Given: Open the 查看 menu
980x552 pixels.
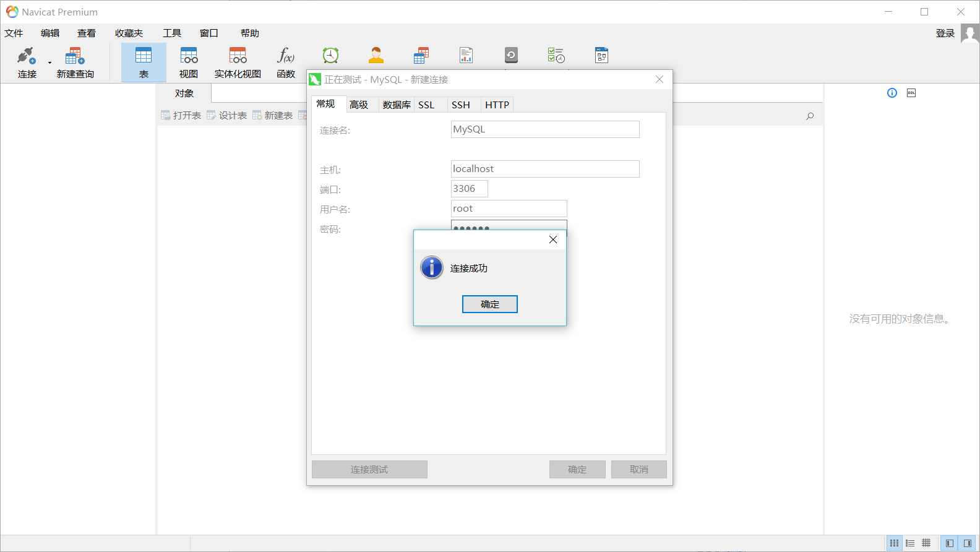Looking at the screenshot, I should (x=87, y=33).
